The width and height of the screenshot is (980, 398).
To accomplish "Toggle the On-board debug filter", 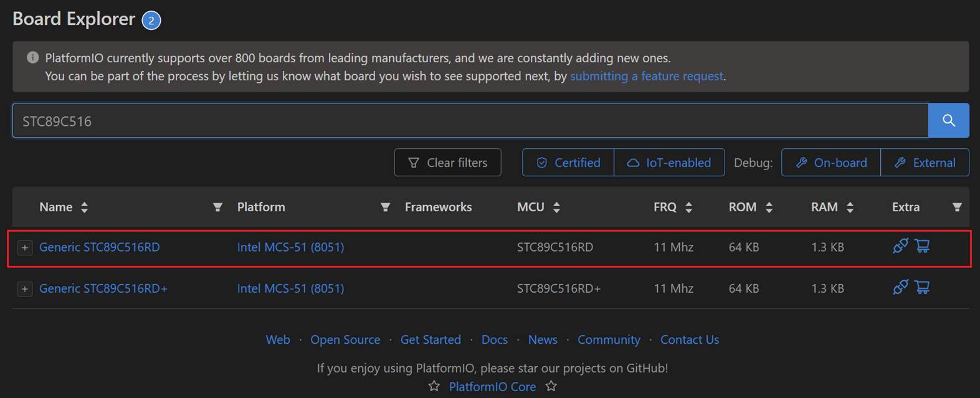I will tap(831, 163).
